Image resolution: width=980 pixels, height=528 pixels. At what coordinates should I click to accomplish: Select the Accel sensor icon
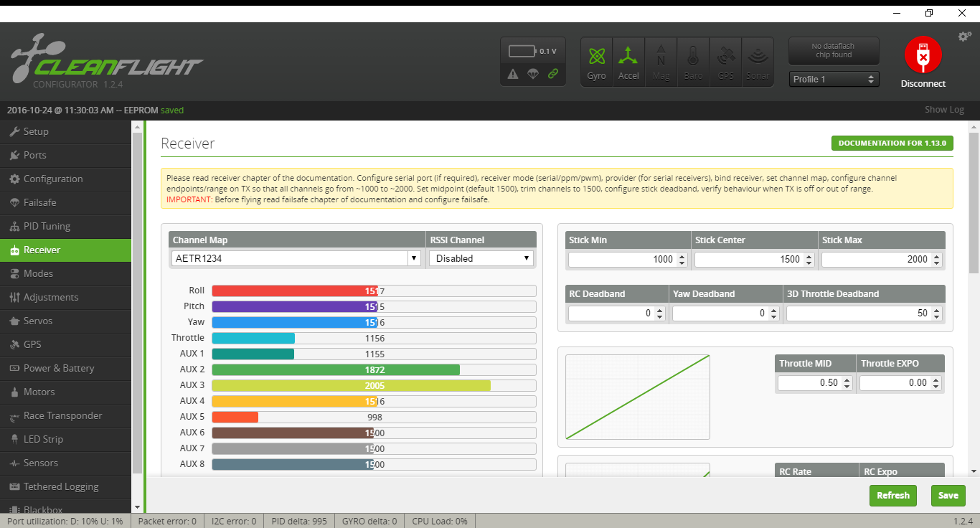click(x=628, y=61)
